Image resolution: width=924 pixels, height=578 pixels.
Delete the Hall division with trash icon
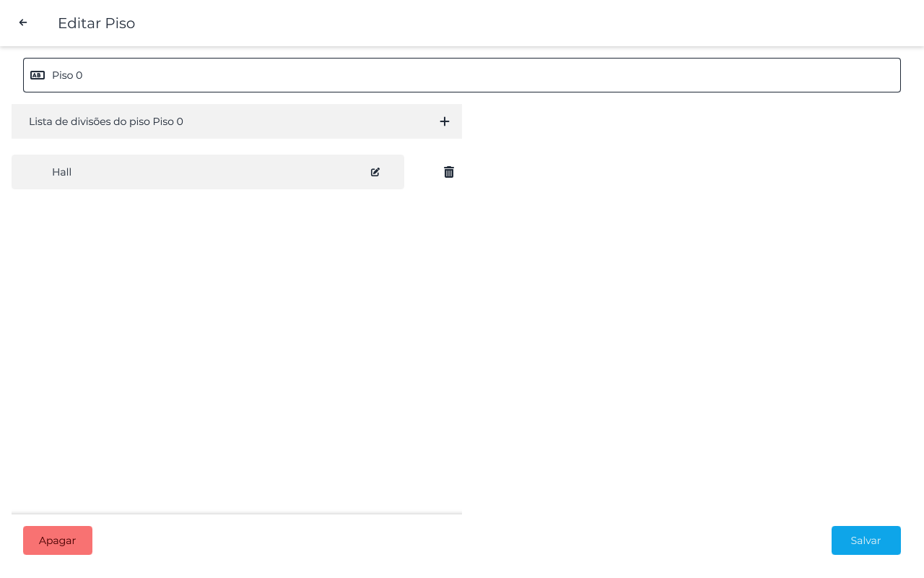[x=449, y=172]
